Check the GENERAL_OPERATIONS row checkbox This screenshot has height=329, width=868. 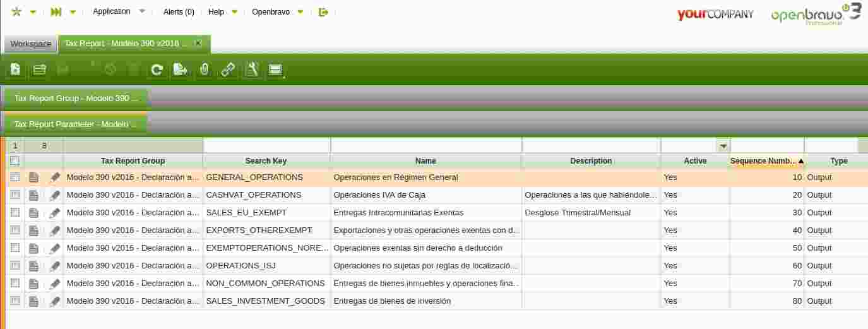[x=15, y=177]
